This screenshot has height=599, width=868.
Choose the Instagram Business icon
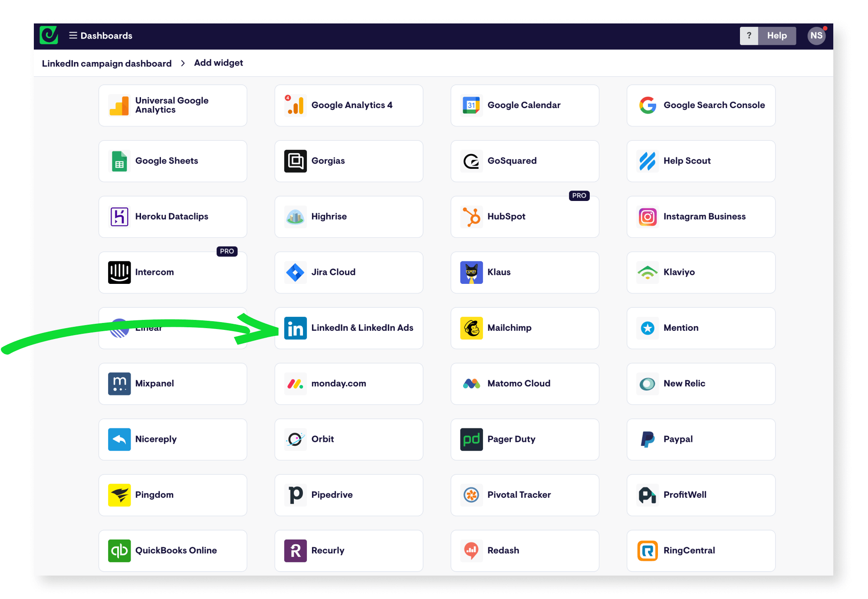click(x=648, y=217)
